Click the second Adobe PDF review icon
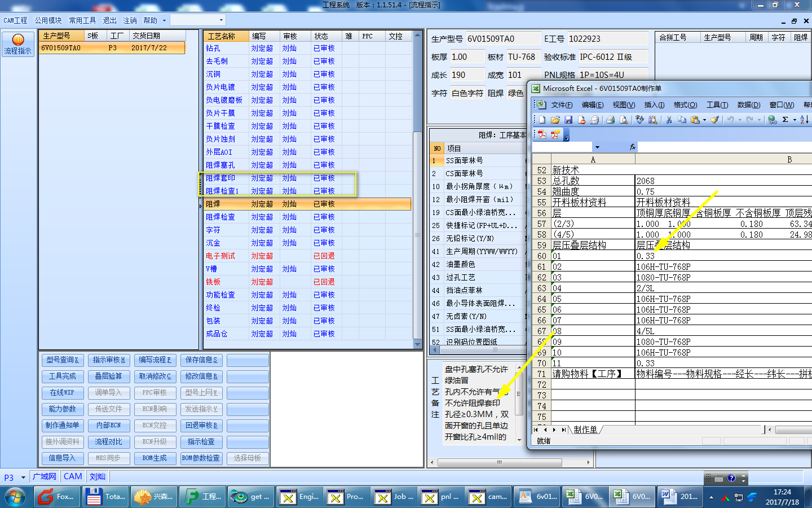The width and height of the screenshot is (812, 508). click(x=555, y=134)
